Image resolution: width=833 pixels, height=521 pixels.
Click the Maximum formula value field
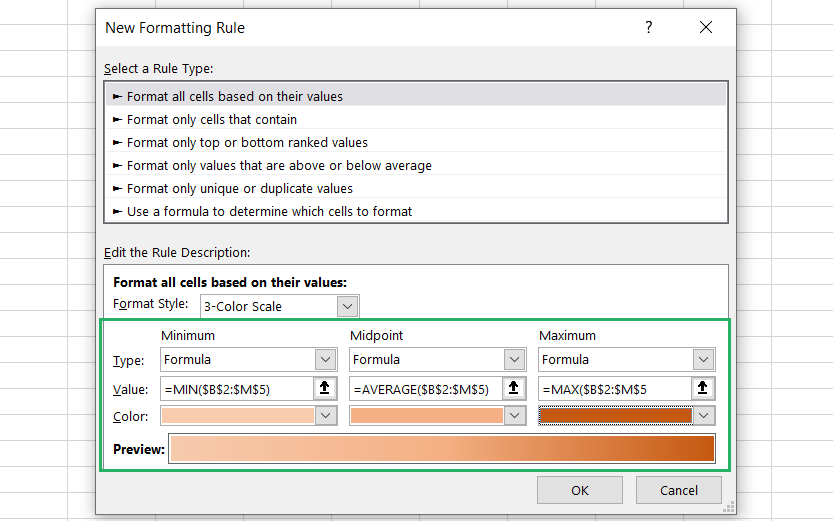[x=614, y=389]
